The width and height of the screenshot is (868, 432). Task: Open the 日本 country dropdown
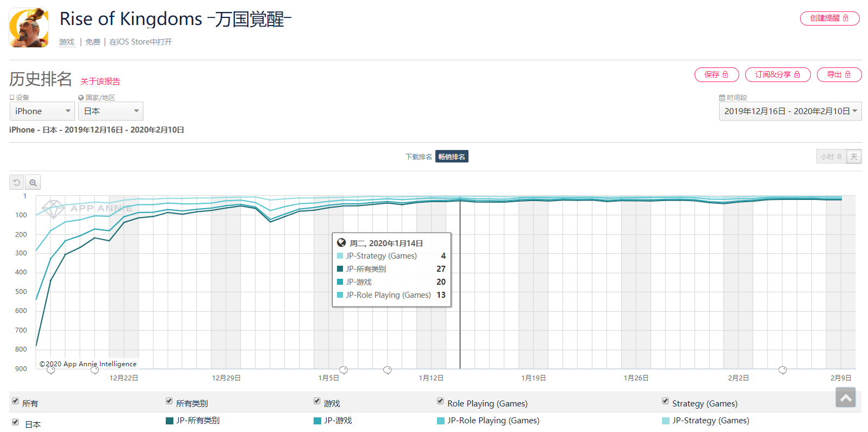(x=111, y=111)
